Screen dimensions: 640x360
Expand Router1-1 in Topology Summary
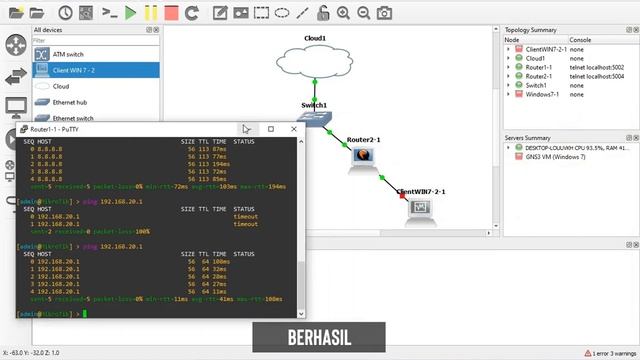coord(509,67)
